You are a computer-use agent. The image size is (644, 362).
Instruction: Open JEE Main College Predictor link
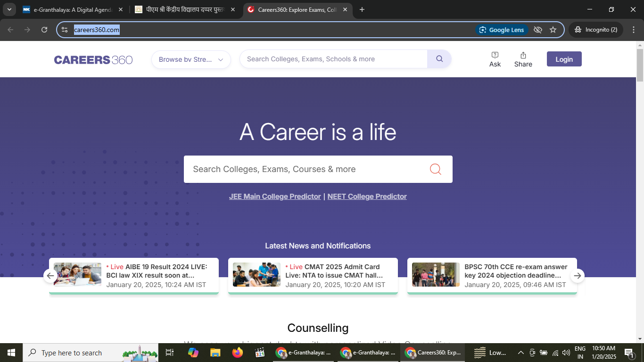click(x=275, y=197)
